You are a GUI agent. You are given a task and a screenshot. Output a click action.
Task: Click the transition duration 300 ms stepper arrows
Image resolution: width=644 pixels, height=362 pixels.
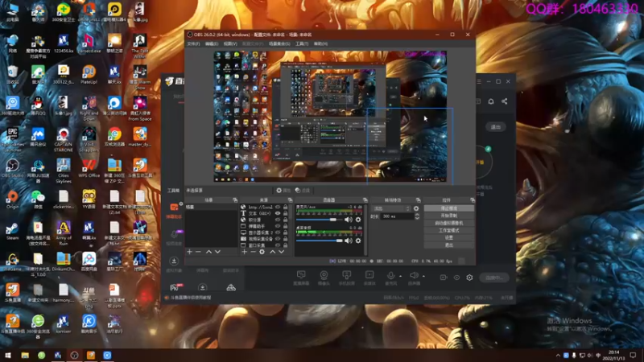tap(417, 216)
